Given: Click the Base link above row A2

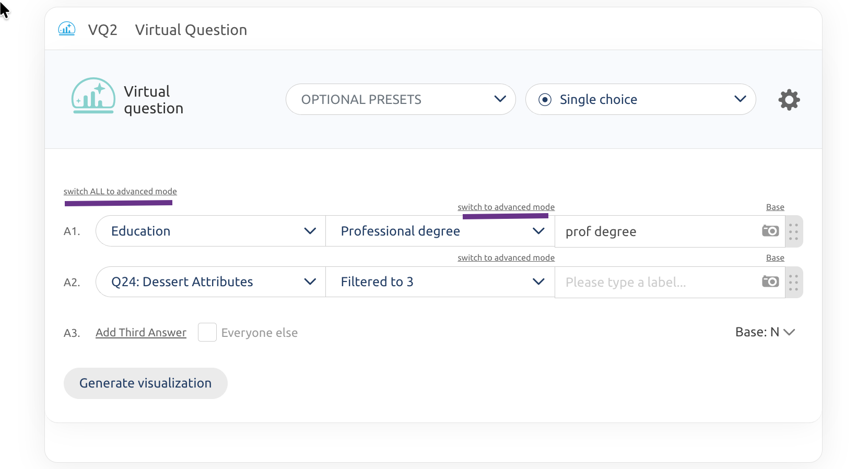Looking at the screenshot, I should (775, 257).
